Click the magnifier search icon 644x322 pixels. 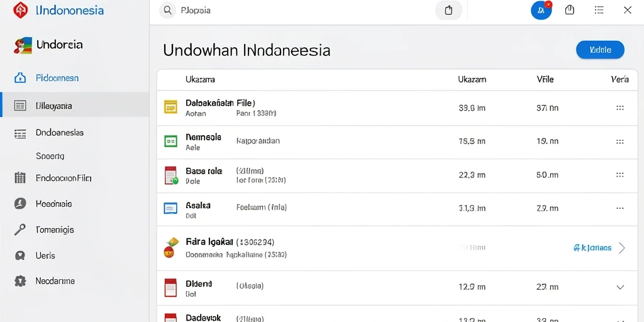pyautogui.click(x=167, y=10)
